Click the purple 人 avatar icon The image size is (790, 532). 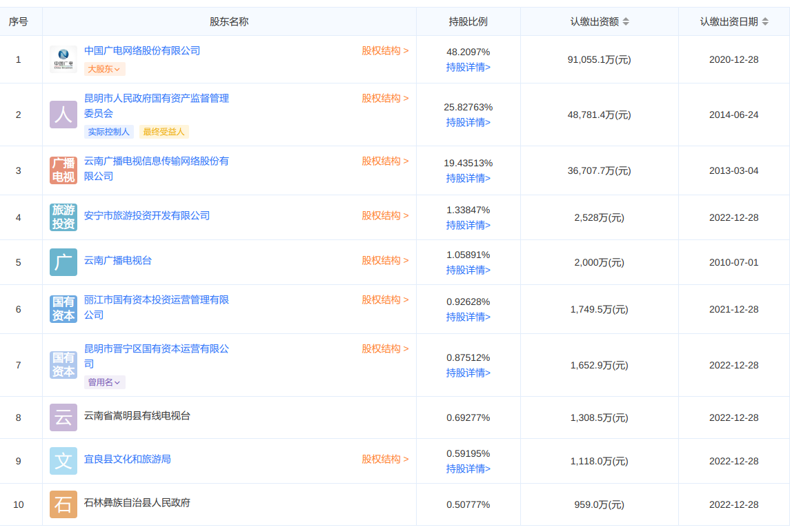point(63,115)
